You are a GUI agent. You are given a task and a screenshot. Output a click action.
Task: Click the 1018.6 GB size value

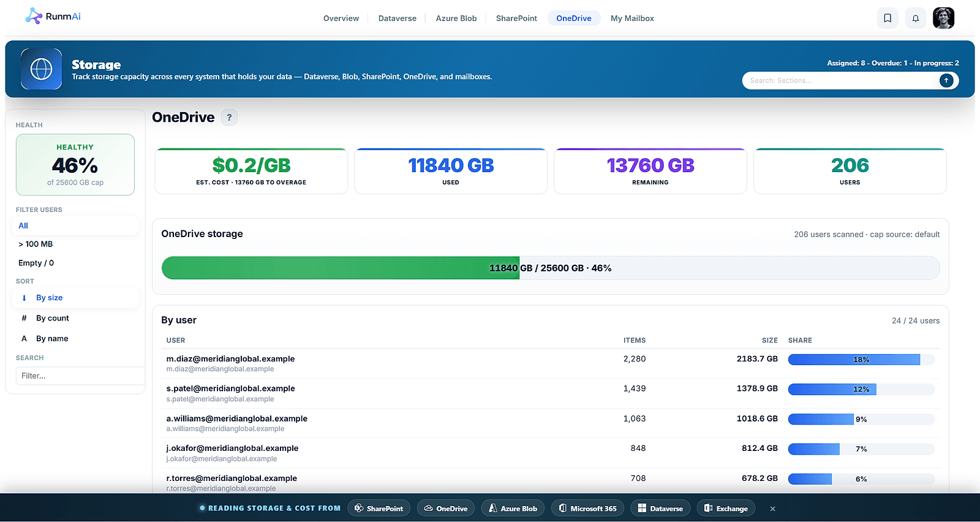[x=757, y=418]
